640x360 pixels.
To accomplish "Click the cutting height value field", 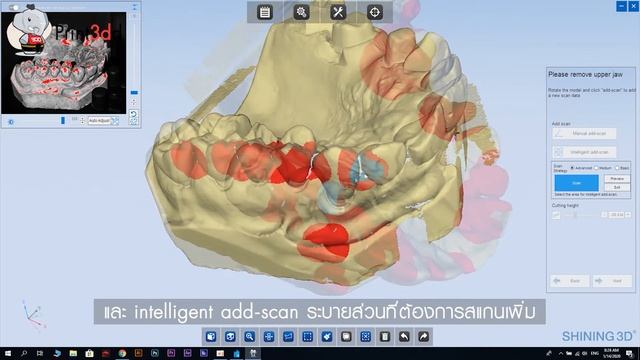I will click(x=616, y=215).
